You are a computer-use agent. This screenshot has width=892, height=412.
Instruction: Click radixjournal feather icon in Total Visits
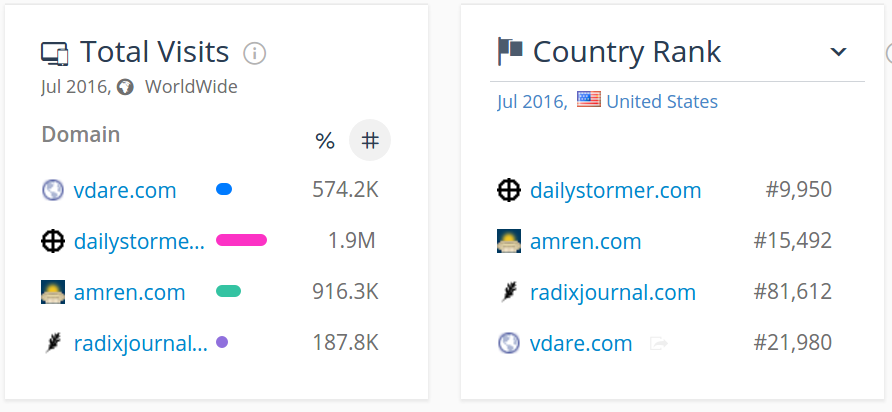(x=53, y=344)
